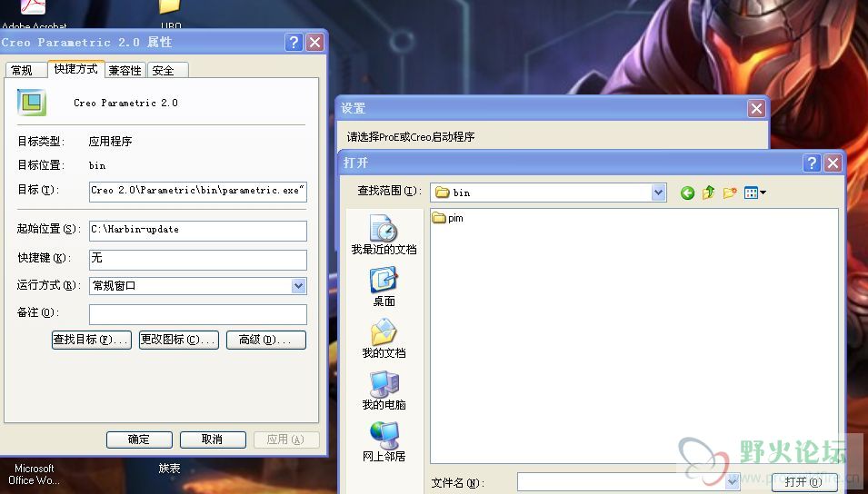
Task: Click the Microsoft Office Word desktop shortcut
Action: click(34, 475)
